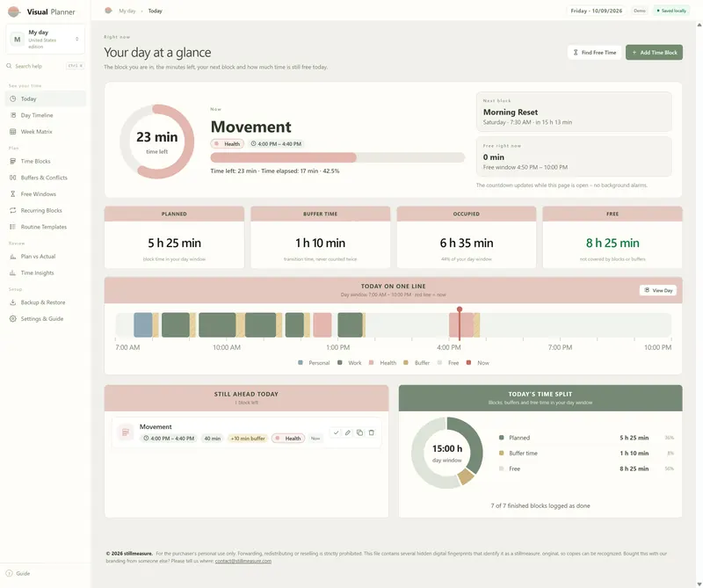The width and height of the screenshot is (703, 588).
Task: Click the Friday 10/09/2026 date label
Action: click(597, 11)
